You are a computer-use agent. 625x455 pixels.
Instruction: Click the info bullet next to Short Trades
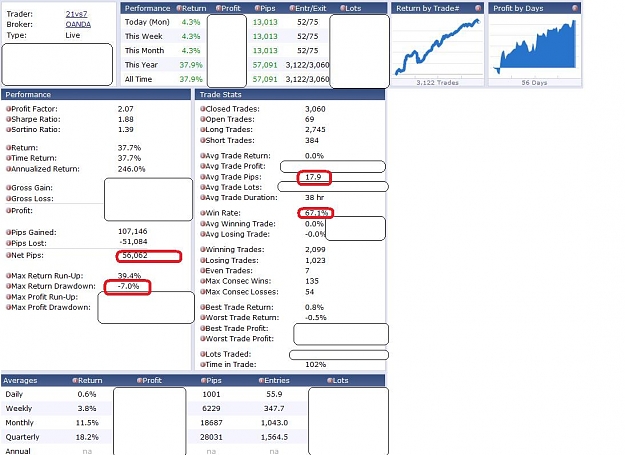pyautogui.click(x=202, y=140)
